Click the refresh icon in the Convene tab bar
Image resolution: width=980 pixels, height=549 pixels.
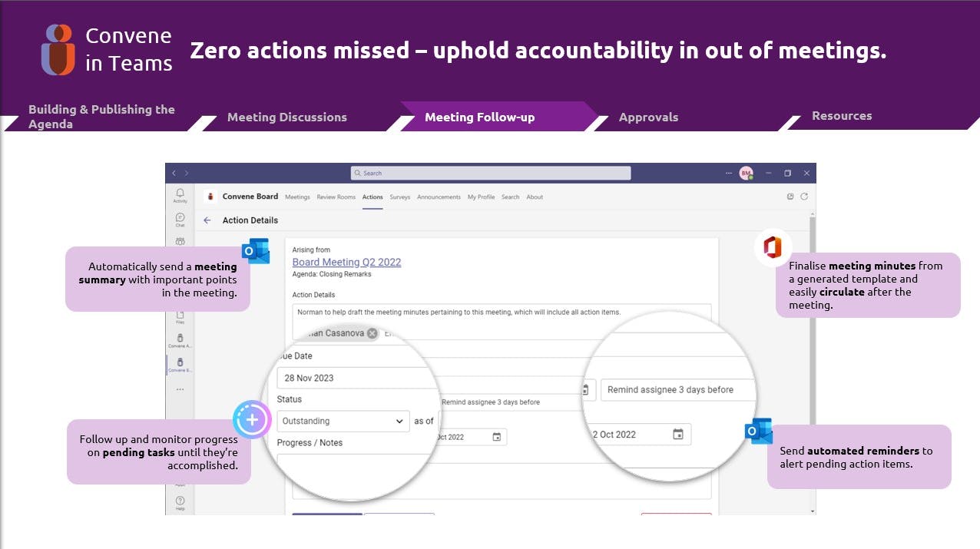[x=804, y=197]
